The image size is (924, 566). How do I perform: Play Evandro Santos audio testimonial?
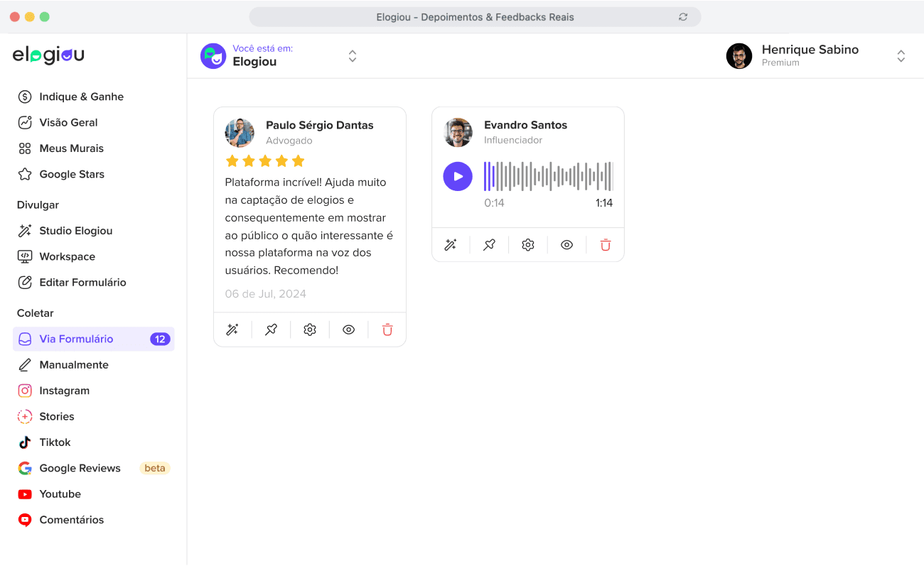click(x=458, y=176)
